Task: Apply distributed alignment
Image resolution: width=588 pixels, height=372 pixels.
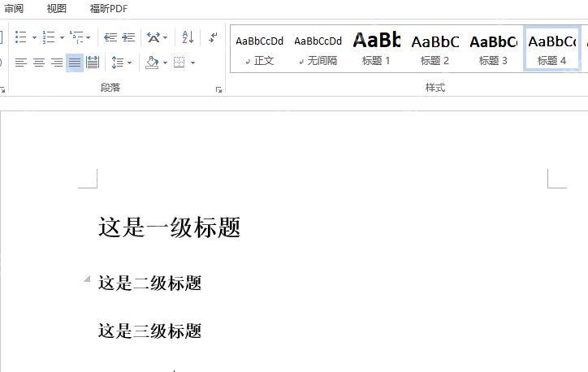Action: click(x=93, y=63)
